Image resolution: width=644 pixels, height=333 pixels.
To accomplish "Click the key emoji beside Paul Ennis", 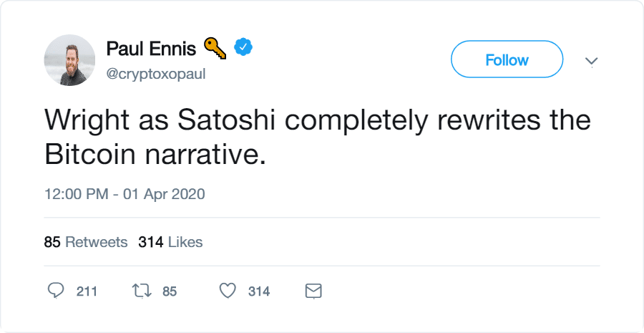I will (x=214, y=48).
